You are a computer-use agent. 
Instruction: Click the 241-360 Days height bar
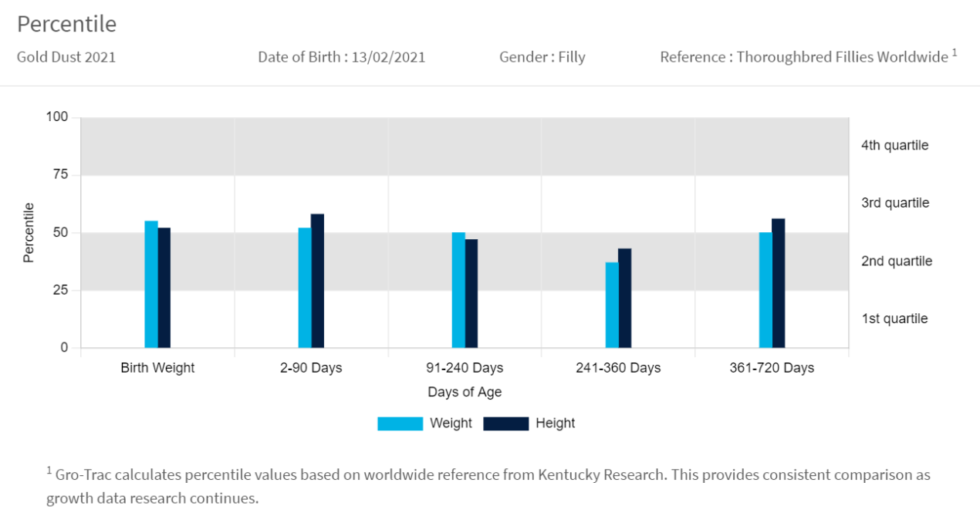coord(625,299)
